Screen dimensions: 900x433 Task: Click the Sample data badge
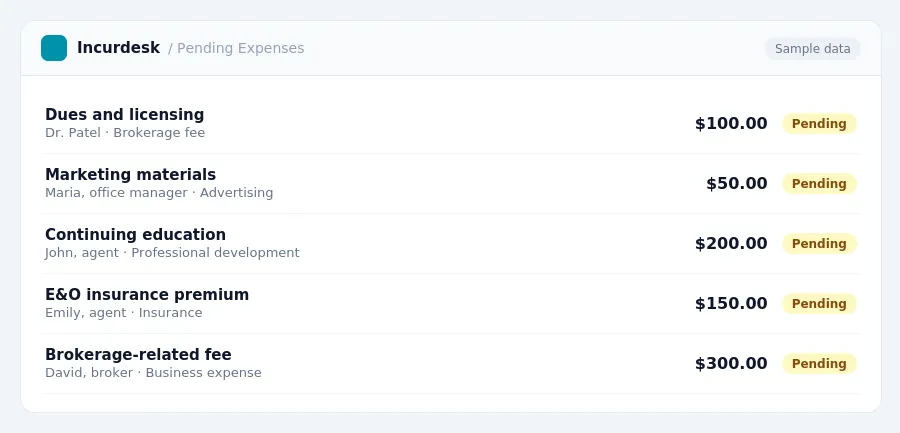click(813, 49)
